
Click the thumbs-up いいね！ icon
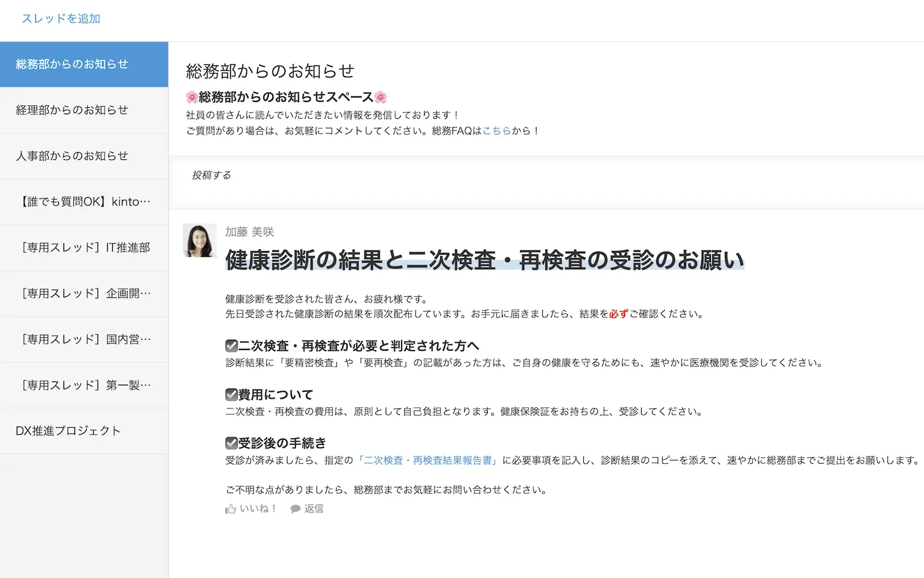pos(231,509)
